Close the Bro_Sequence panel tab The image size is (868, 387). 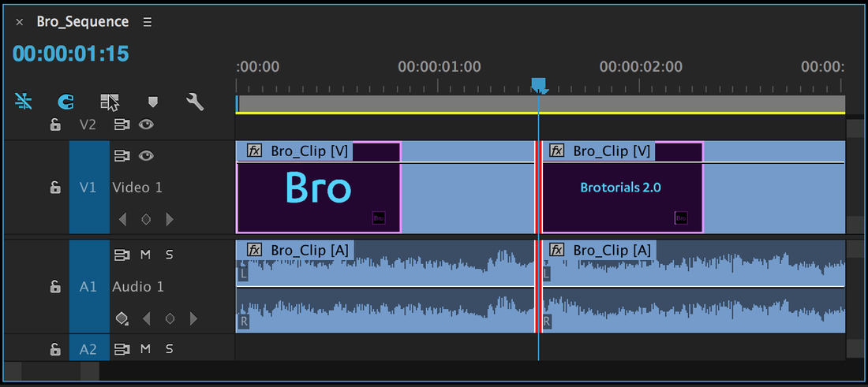tap(20, 22)
